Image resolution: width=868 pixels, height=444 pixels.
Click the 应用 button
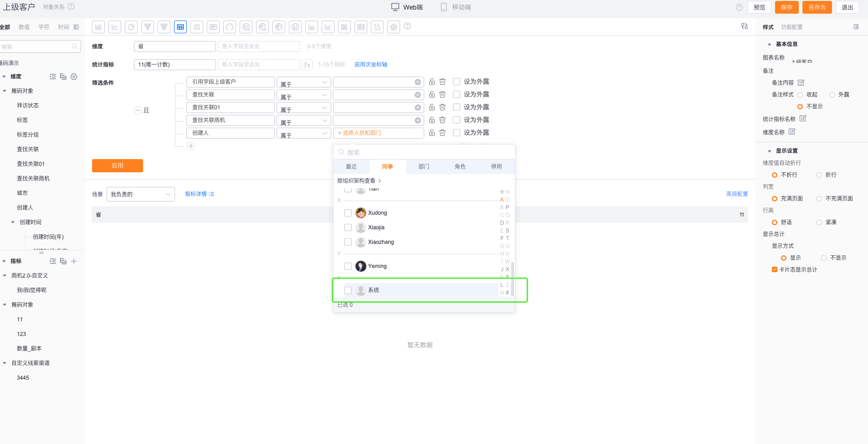coord(118,165)
